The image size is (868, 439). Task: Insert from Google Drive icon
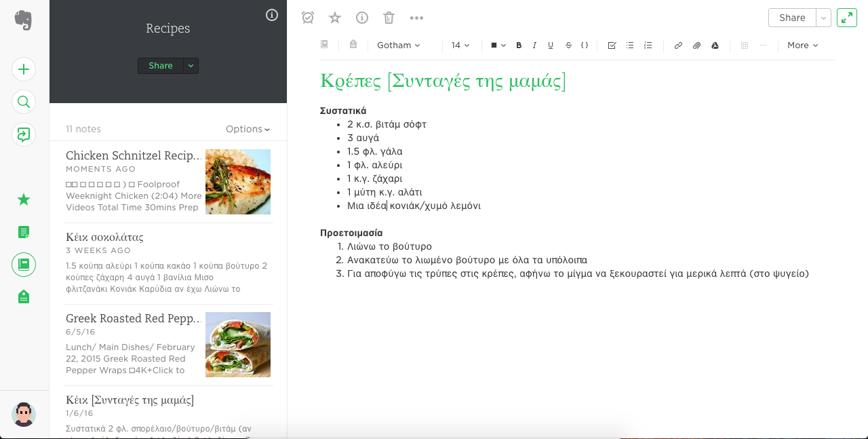(x=715, y=45)
